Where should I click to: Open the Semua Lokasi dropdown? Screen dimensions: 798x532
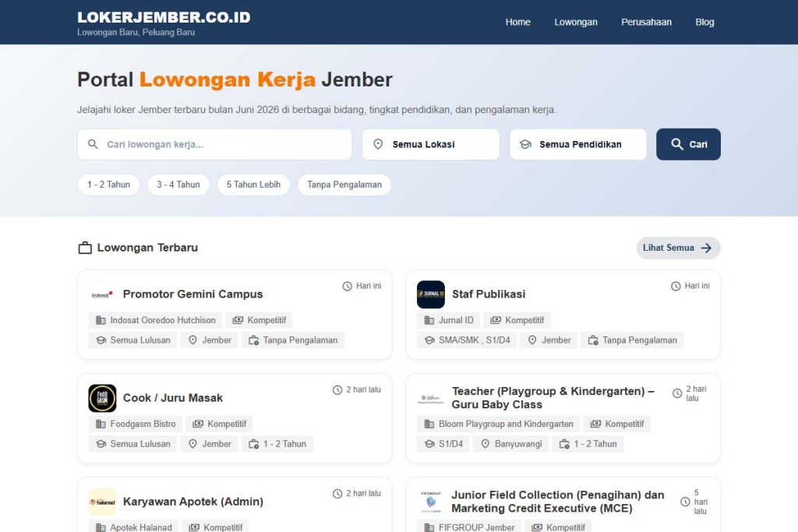click(x=430, y=144)
